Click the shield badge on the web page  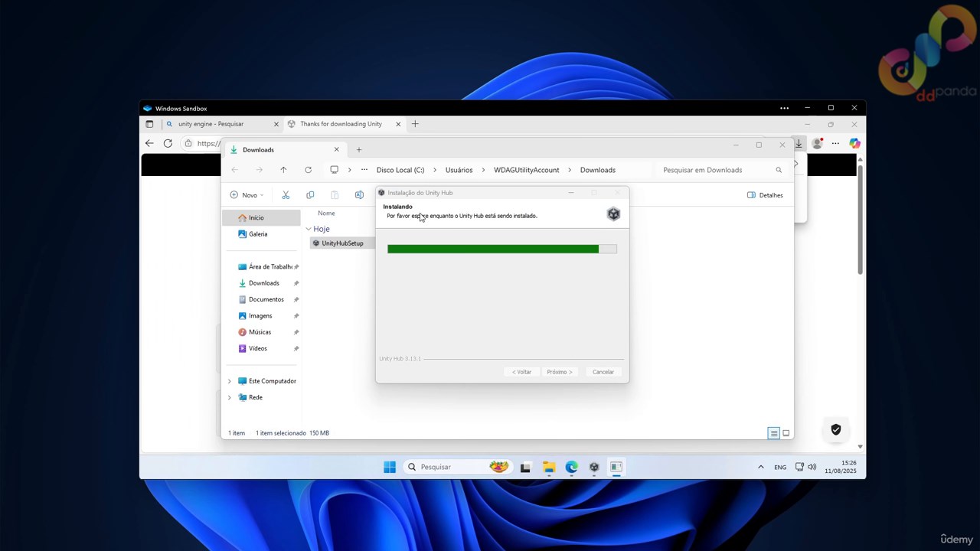pos(836,430)
